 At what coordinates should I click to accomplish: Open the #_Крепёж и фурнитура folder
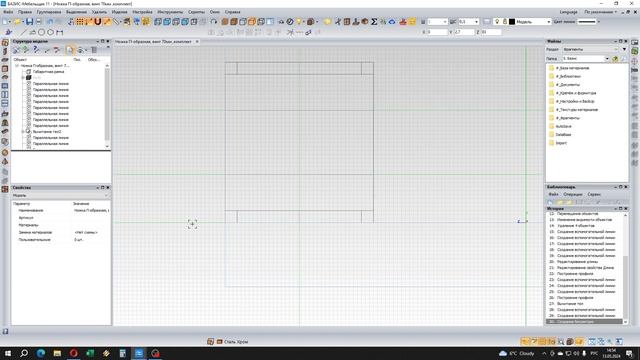coord(576,93)
